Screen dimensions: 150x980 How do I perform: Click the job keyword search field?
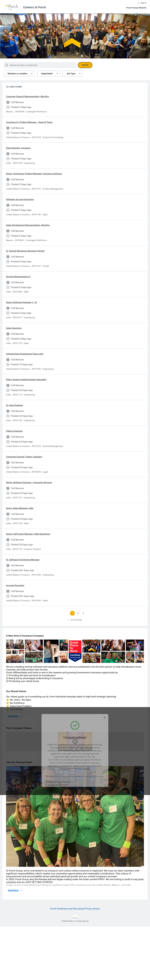42,65
